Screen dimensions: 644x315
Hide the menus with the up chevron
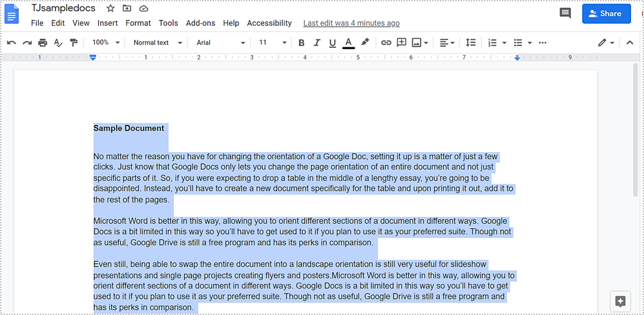630,42
